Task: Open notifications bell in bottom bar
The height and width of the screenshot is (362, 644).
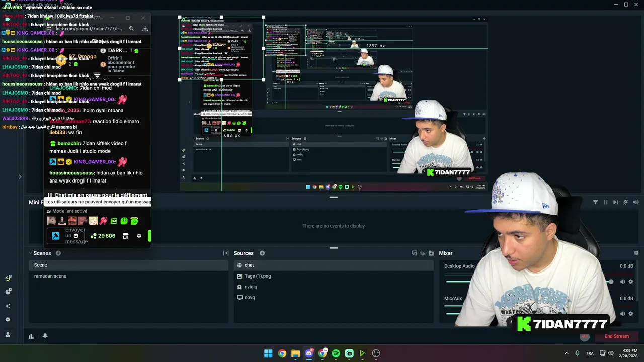Action: pyautogui.click(x=45, y=336)
